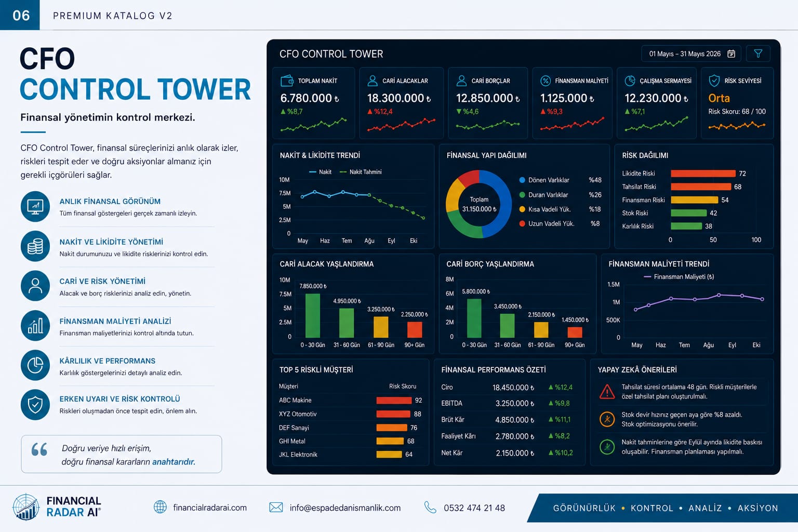Click the Erken Uyarı shield-check icon
The width and height of the screenshot is (798, 532).
coord(35,405)
